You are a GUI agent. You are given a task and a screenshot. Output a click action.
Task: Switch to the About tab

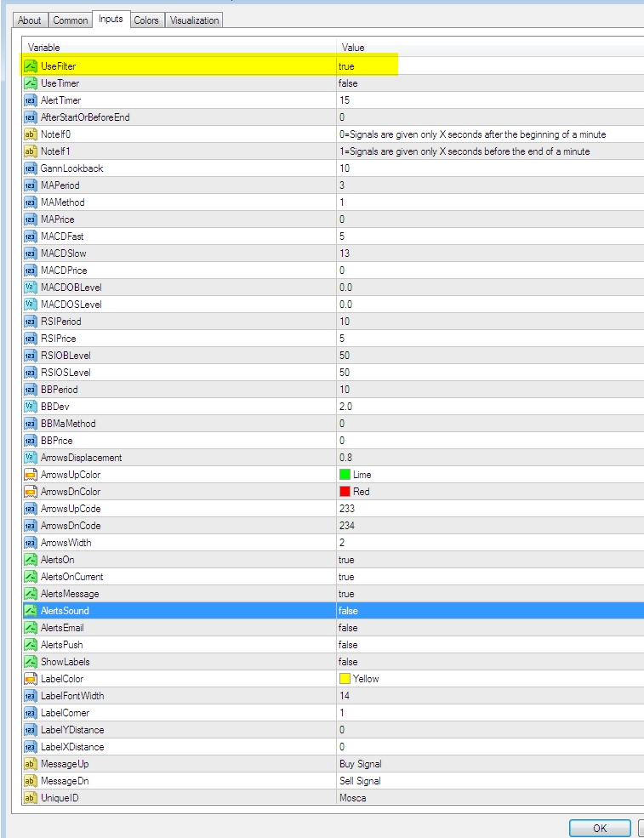(x=30, y=20)
